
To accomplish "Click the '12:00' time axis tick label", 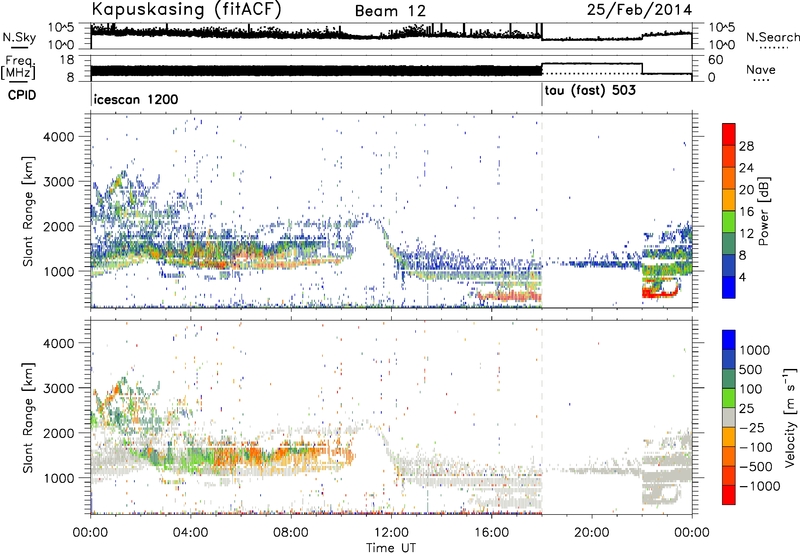I will tap(391, 533).
